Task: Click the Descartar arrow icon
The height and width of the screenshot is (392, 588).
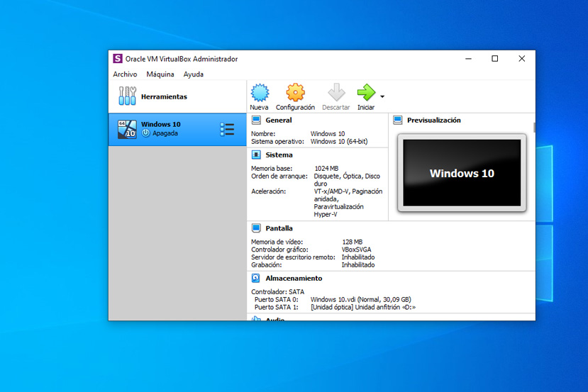Action: pos(336,93)
